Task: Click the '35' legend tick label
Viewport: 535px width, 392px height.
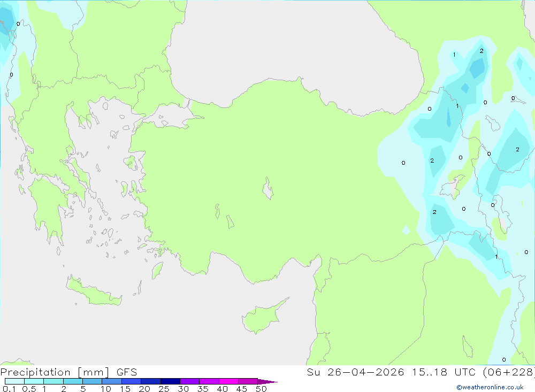Action: (x=203, y=389)
